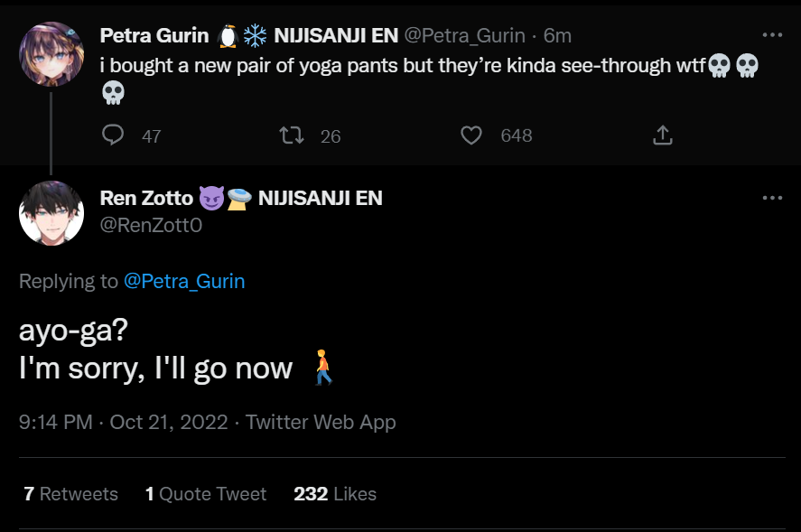Viewport: 801px width, 532px height.
Task: Click the @RenZott0 handle
Action: point(151,225)
